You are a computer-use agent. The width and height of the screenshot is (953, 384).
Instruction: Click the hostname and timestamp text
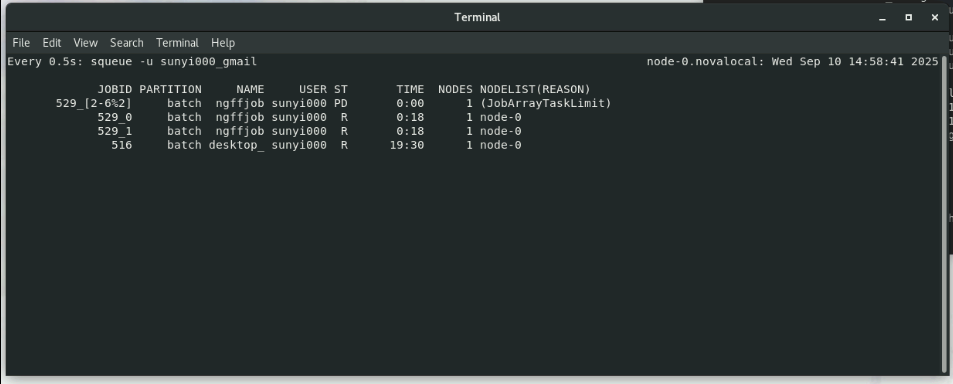tap(793, 61)
